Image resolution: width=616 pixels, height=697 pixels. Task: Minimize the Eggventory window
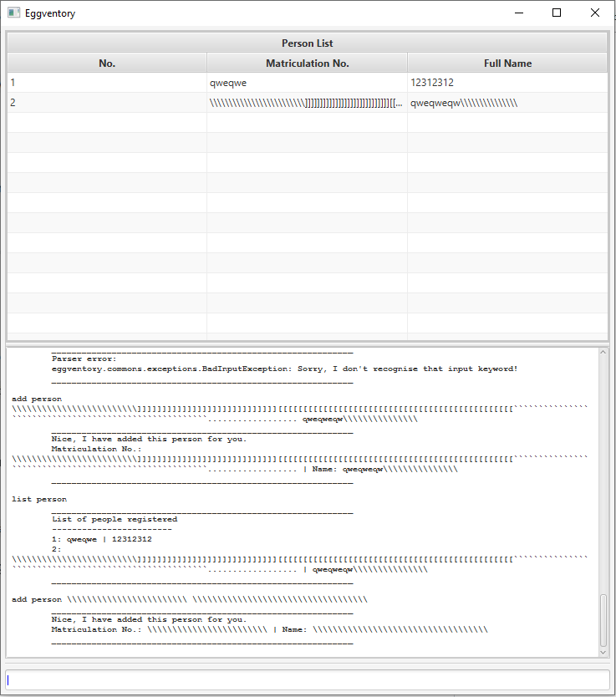pos(519,13)
